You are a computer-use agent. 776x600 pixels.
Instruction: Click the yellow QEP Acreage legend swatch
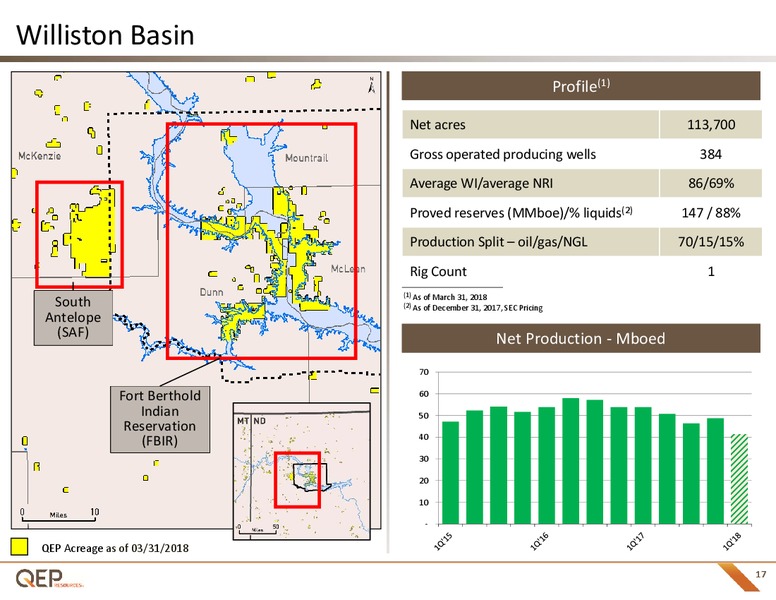[19, 547]
